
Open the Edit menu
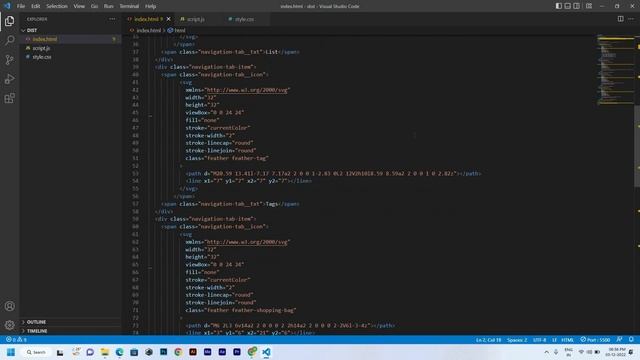click(36, 6)
